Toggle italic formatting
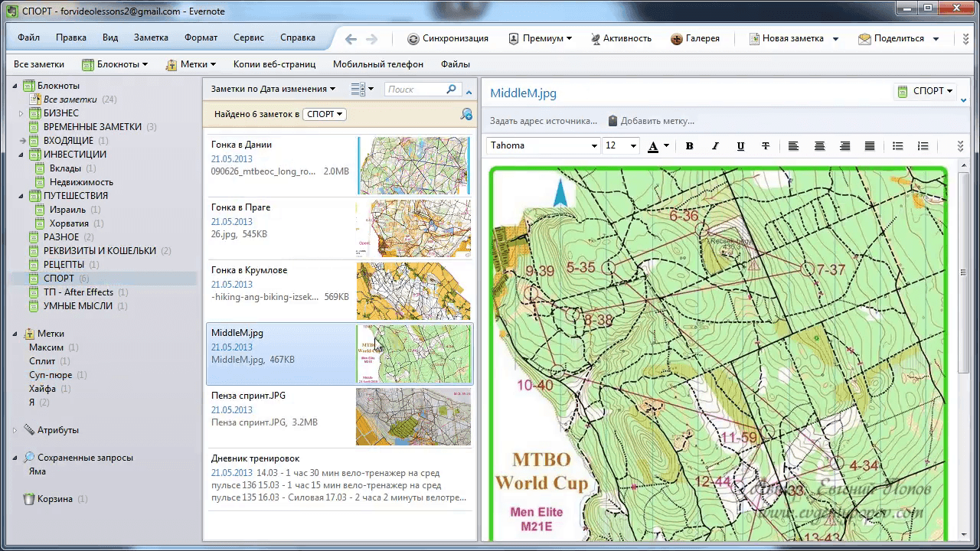The width and height of the screenshot is (980, 551). [715, 146]
